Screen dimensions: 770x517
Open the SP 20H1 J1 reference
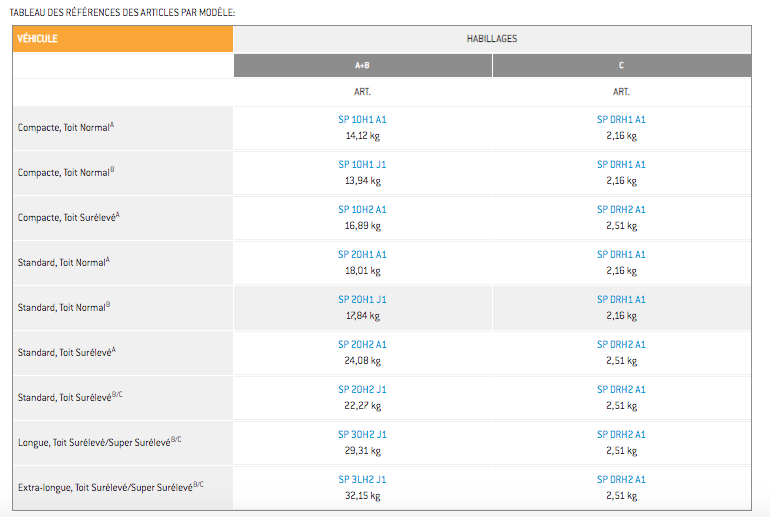(x=362, y=300)
